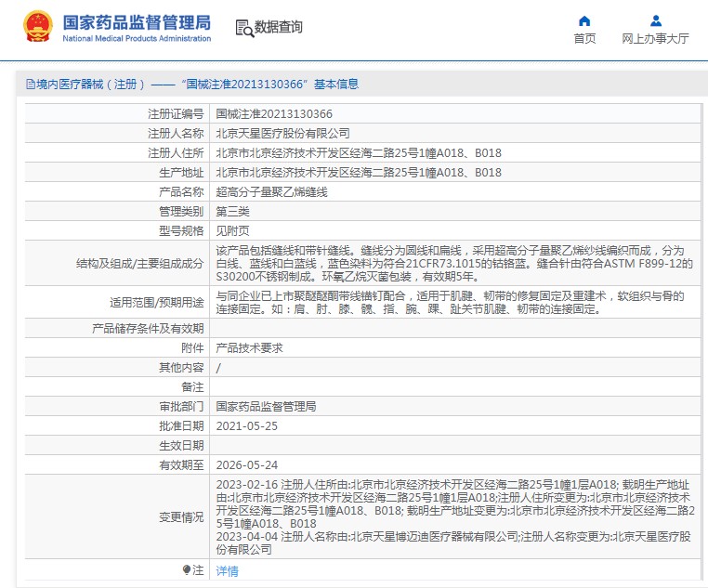Image resolution: width=708 pixels, height=588 pixels.
Task: Go to 首页 text link
Action: (x=584, y=39)
